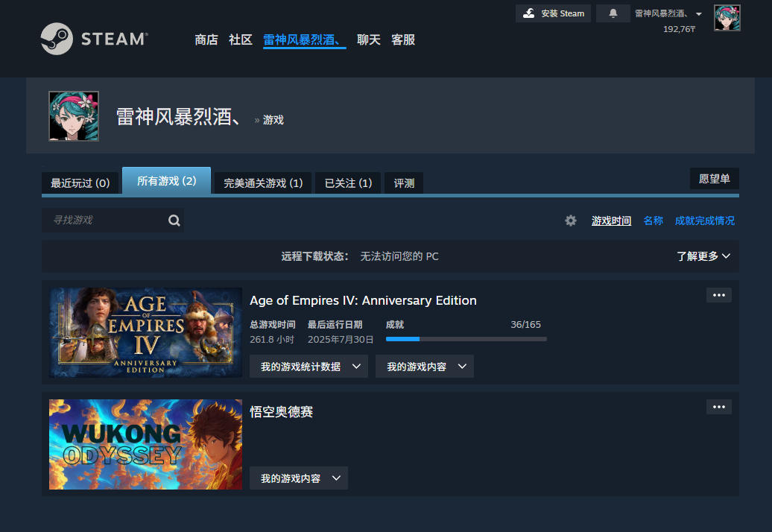
Task: Expand 了解更多 remote download section
Action: tap(703, 256)
